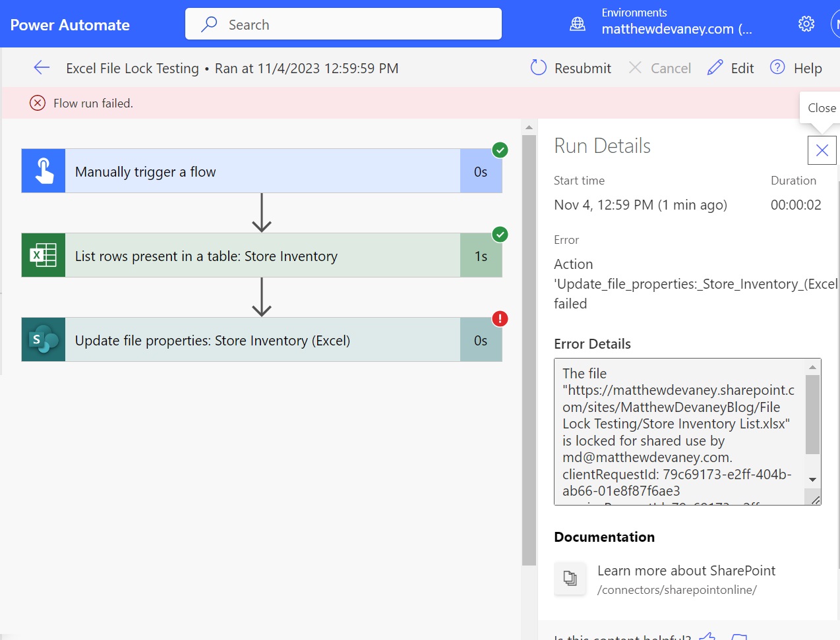This screenshot has width=840, height=640.
Task: Click the Manually trigger flow hand icon
Action: pos(44,171)
